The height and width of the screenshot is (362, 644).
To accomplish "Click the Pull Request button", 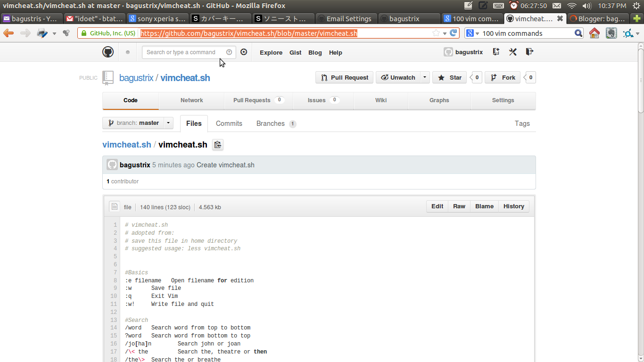I will coord(345,78).
